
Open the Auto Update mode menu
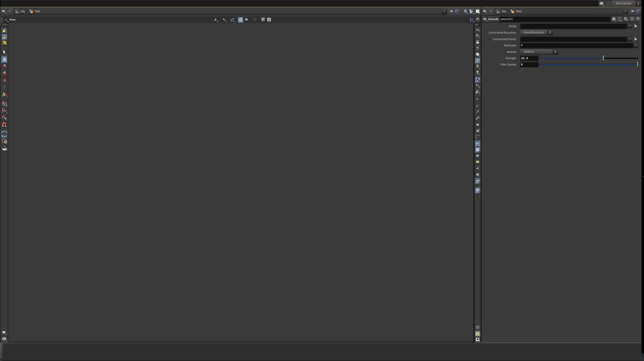point(626,3)
